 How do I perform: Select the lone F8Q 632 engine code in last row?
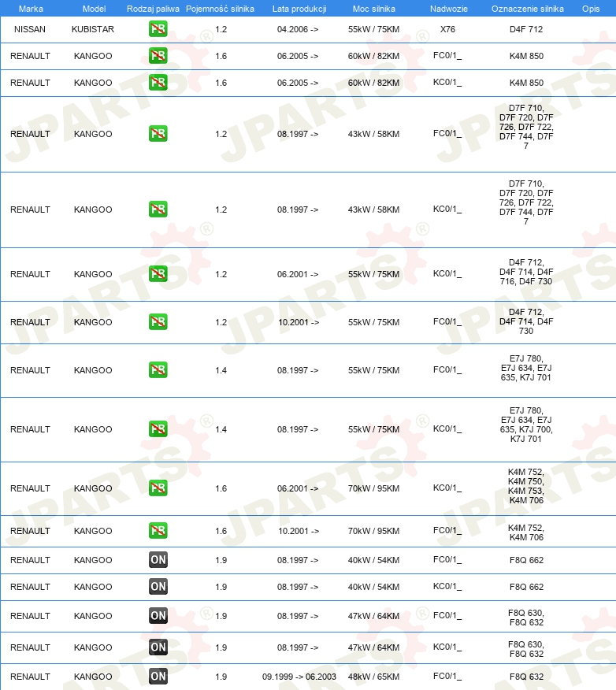point(527,677)
